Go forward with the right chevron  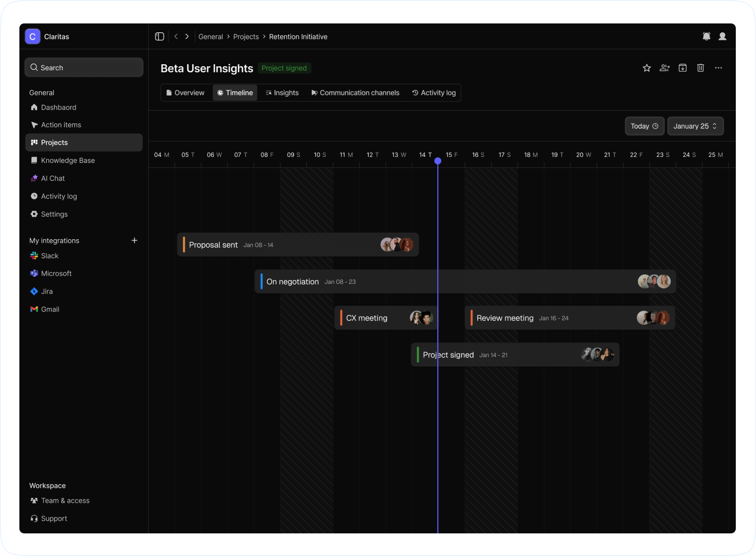pos(187,36)
